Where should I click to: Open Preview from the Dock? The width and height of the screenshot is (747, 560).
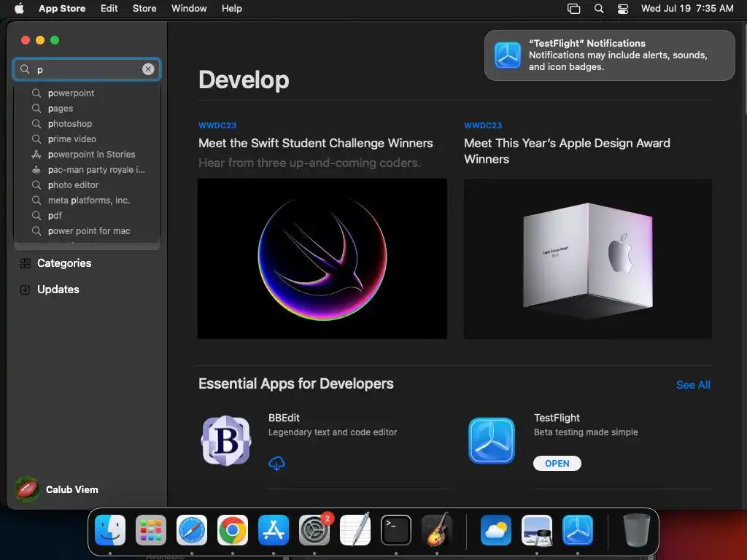(537, 530)
